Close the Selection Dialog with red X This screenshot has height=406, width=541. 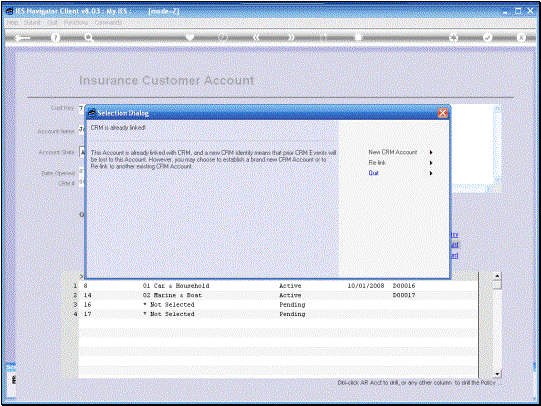pos(443,113)
